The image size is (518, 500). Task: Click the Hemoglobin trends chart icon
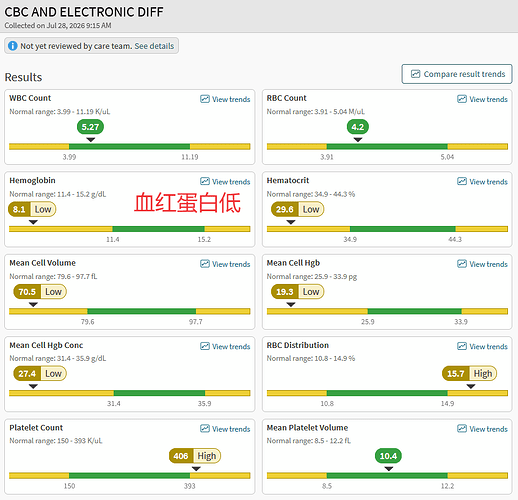pyautogui.click(x=205, y=181)
